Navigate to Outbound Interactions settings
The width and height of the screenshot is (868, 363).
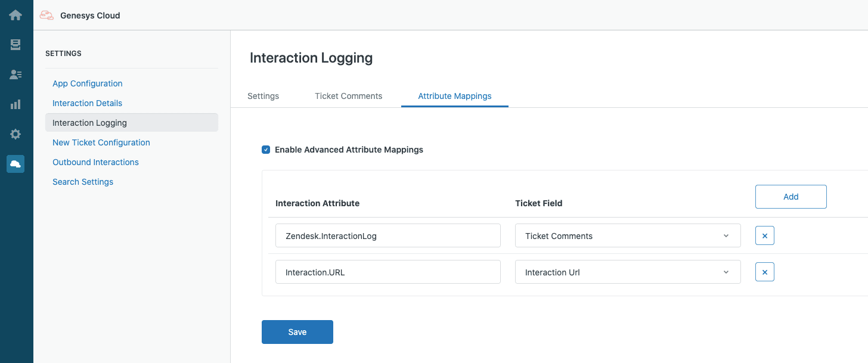pos(95,162)
